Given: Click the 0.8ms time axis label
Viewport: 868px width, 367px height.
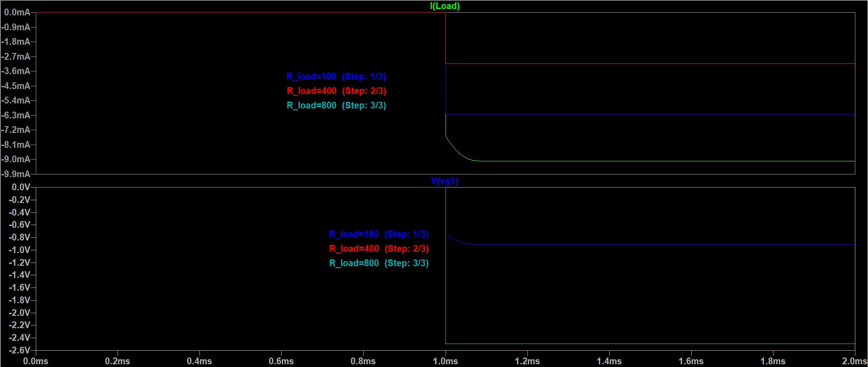Looking at the screenshot, I should pyautogui.click(x=363, y=361).
